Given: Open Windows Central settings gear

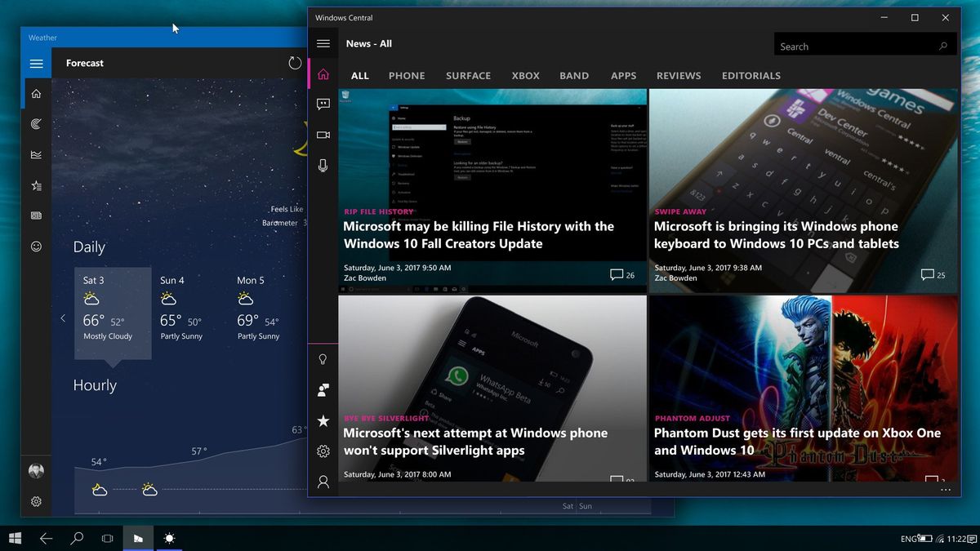Looking at the screenshot, I should 323,451.
